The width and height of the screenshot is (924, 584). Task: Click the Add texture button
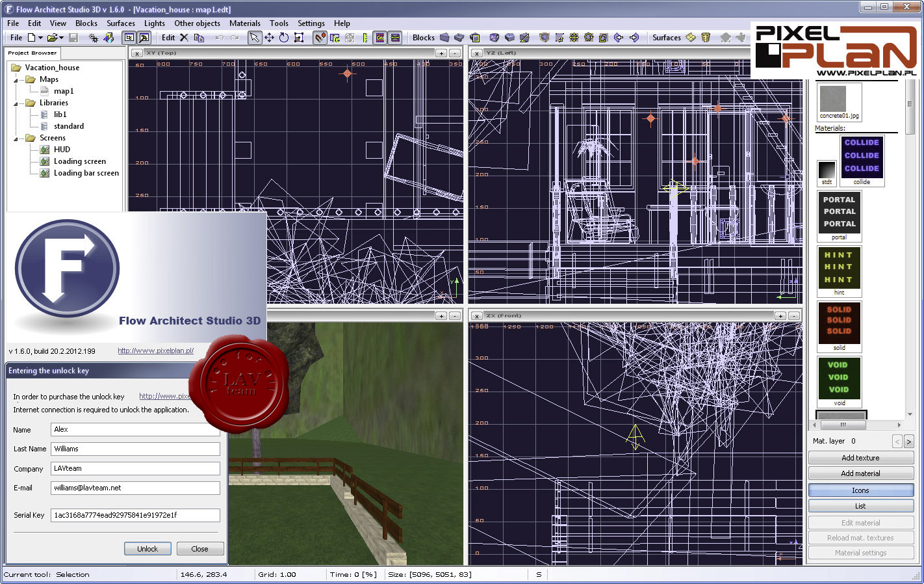tap(861, 458)
